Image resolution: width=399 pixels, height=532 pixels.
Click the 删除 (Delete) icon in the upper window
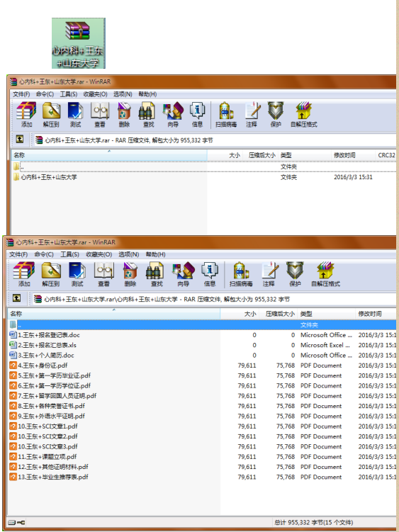click(124, 114)
